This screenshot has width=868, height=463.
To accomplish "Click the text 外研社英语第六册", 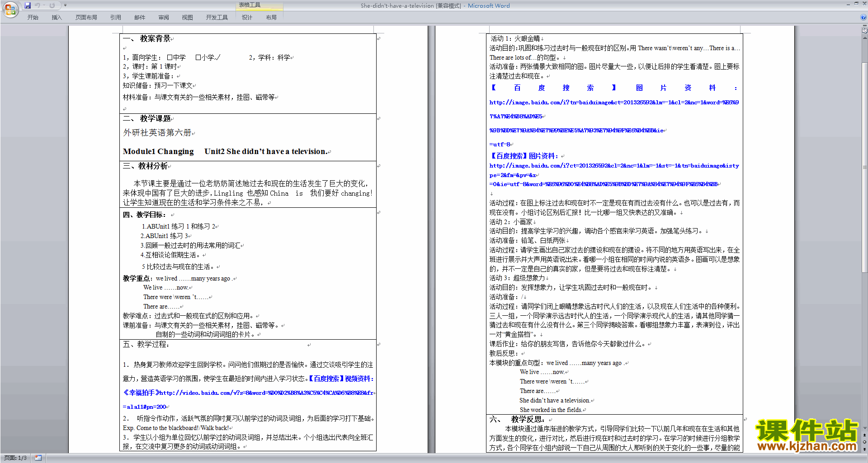I will 157,133.
